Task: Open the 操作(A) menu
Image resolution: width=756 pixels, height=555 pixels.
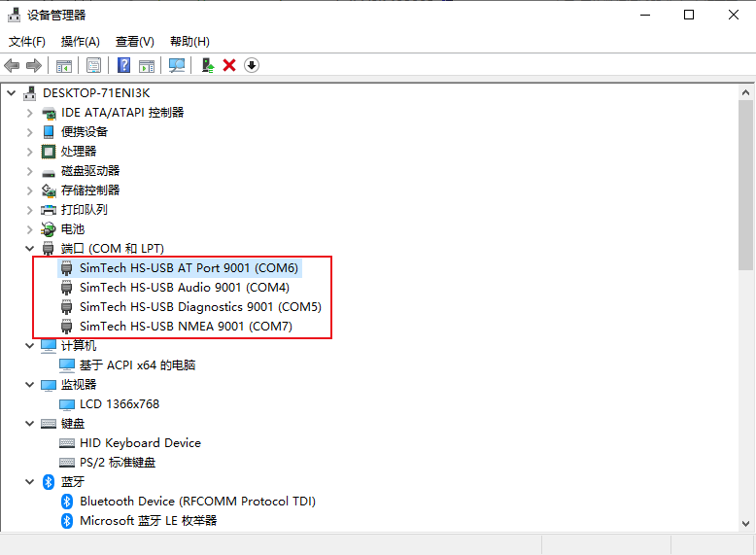Action: pyautogui.click(x=81, y=42)
